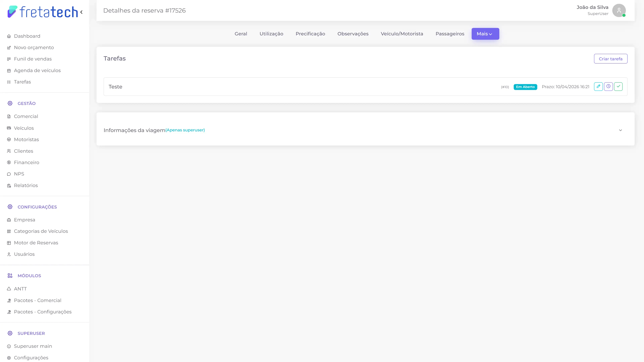
Task: Click the (Apenas superuser) label
Action: tap(185, 130)
